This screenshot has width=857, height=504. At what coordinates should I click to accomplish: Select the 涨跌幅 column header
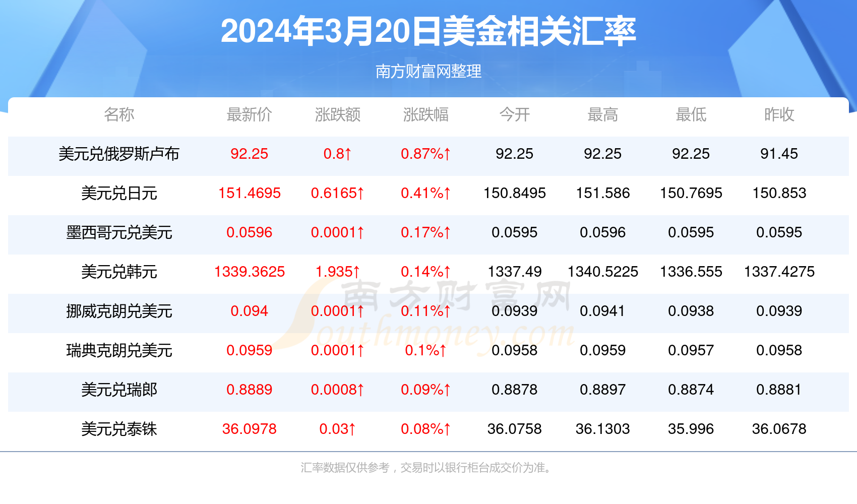[425, 114]
